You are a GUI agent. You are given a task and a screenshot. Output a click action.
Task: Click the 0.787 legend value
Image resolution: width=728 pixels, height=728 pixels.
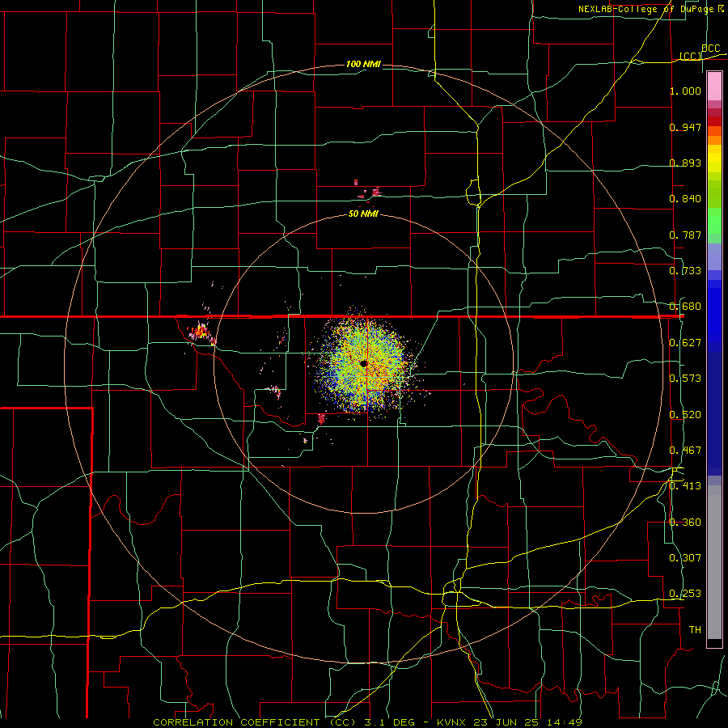click(685, 235)
